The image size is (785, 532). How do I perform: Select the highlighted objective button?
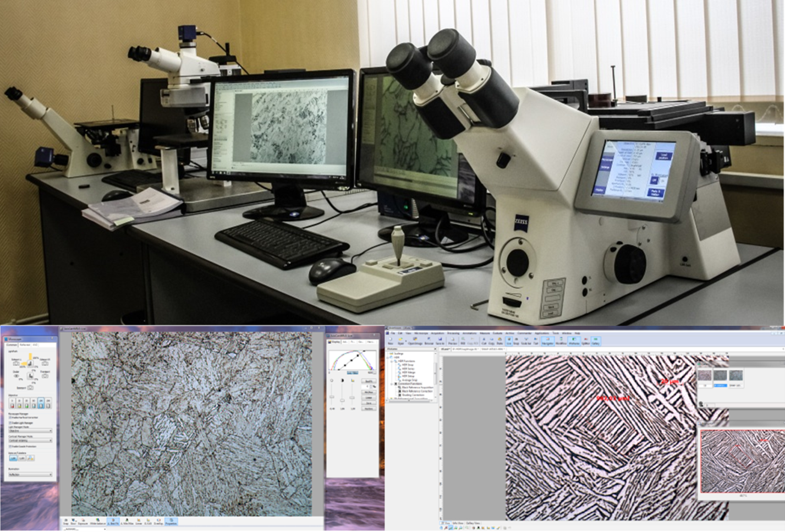(x=41, y=403)
